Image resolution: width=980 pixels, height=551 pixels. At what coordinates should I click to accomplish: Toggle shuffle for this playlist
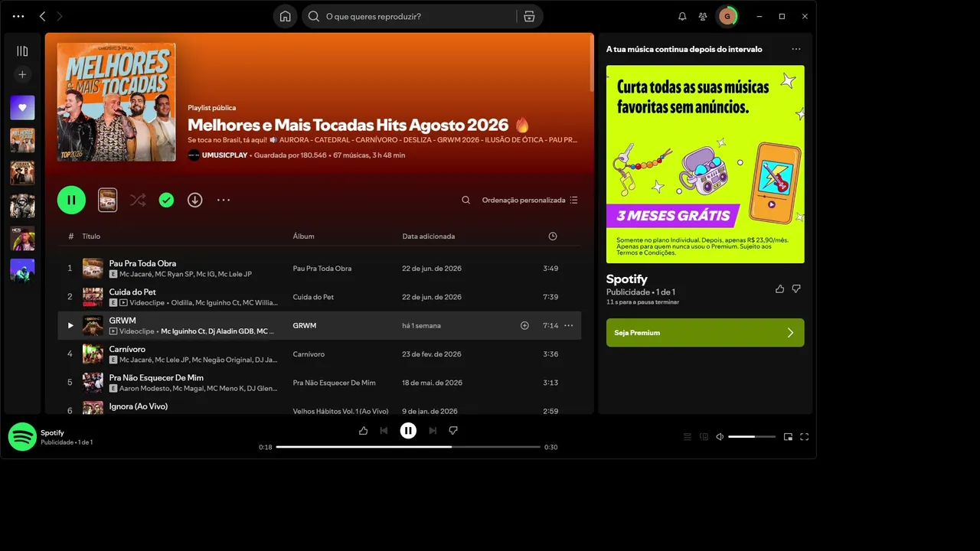click(138, 200)
